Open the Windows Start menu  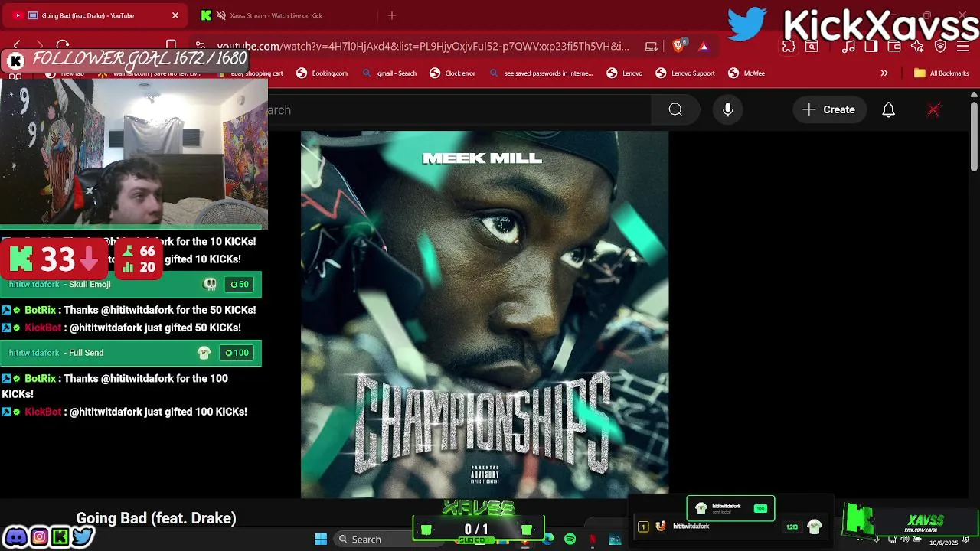(x=321, y=540)
